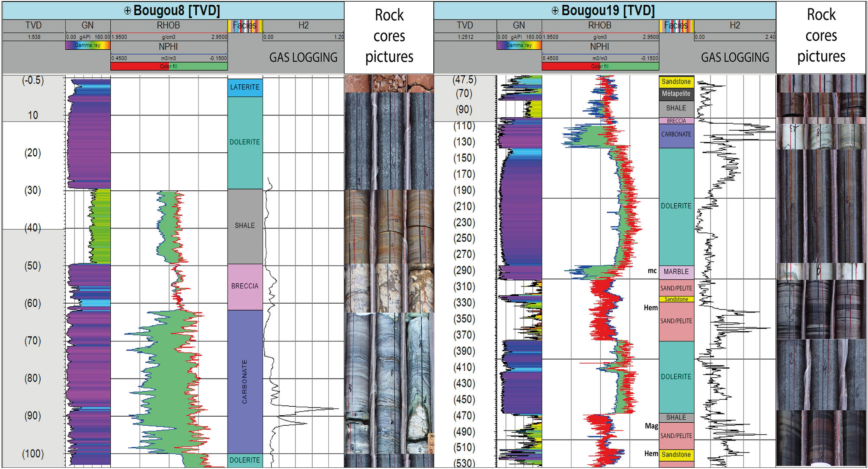
Task: Select the Gamma ray color bar in Bougou19
Action: coord(519,45)
